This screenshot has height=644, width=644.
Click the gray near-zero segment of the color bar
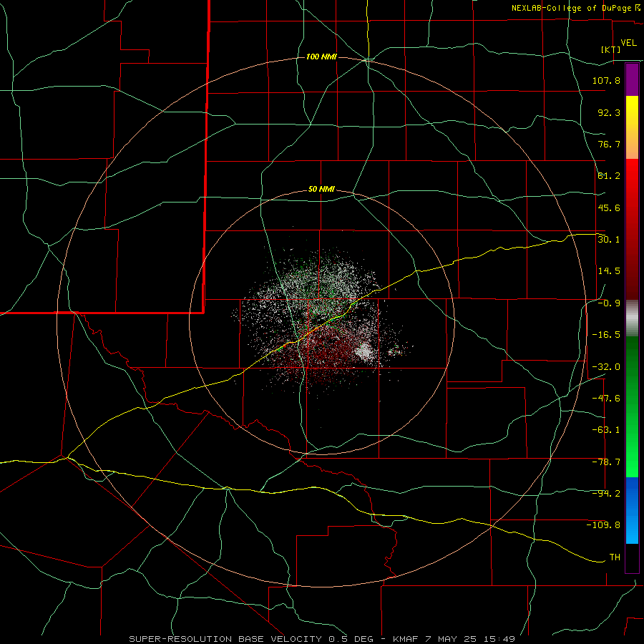(x=632, y=318)
